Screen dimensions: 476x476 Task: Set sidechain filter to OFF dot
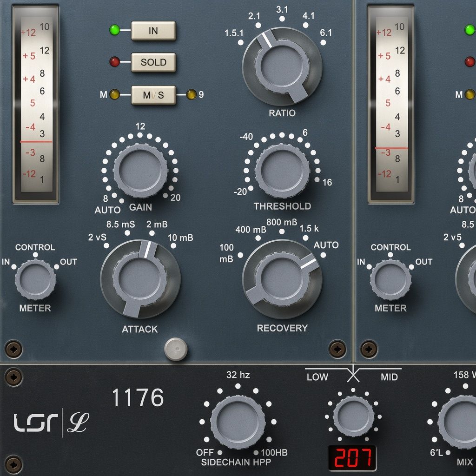point(220,452)
